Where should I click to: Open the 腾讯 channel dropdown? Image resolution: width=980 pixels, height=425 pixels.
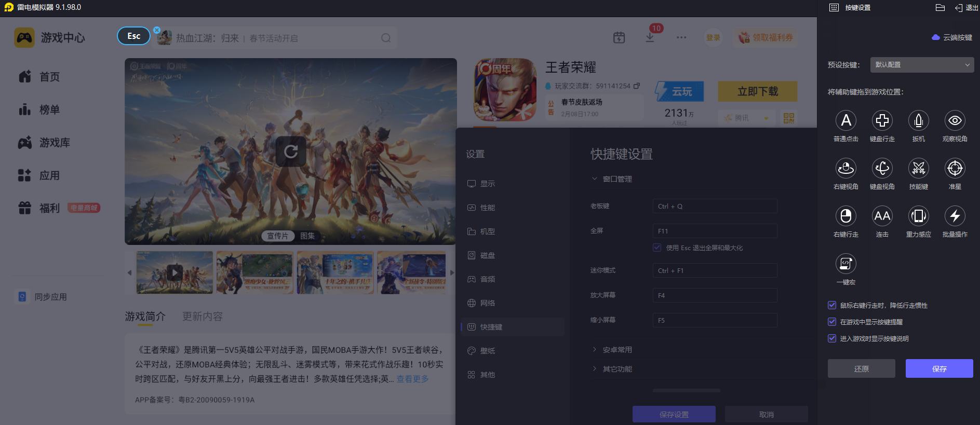point(747,118)
